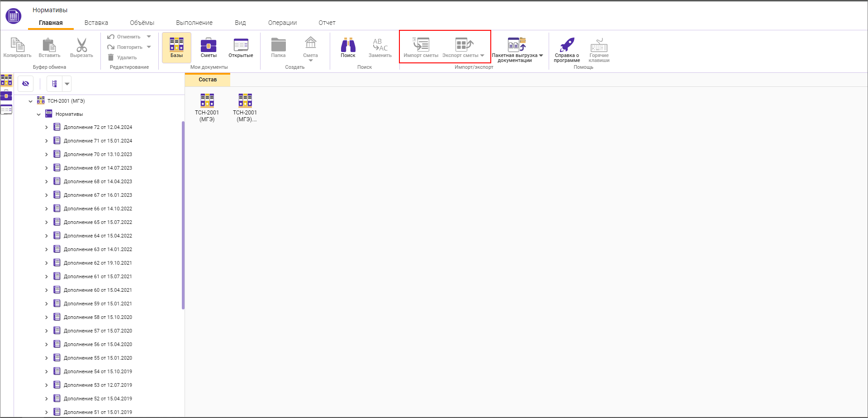Click the tree view mode icon

[54, 84]
